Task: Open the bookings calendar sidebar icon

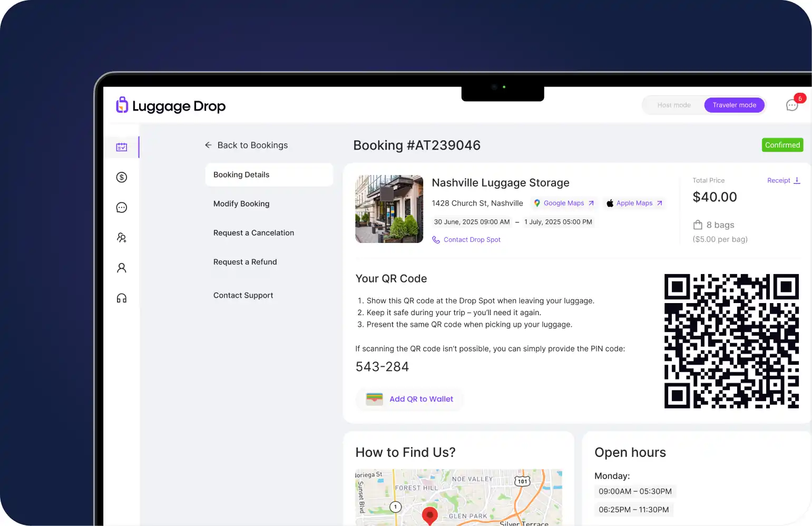Action: click(122, 147)
